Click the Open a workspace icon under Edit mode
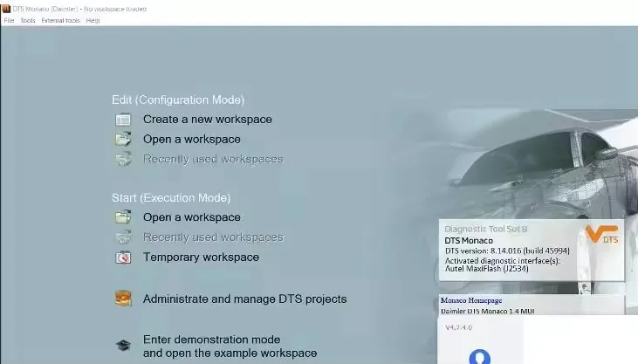This screenshot has height=364, width=638. click(123, 140)
